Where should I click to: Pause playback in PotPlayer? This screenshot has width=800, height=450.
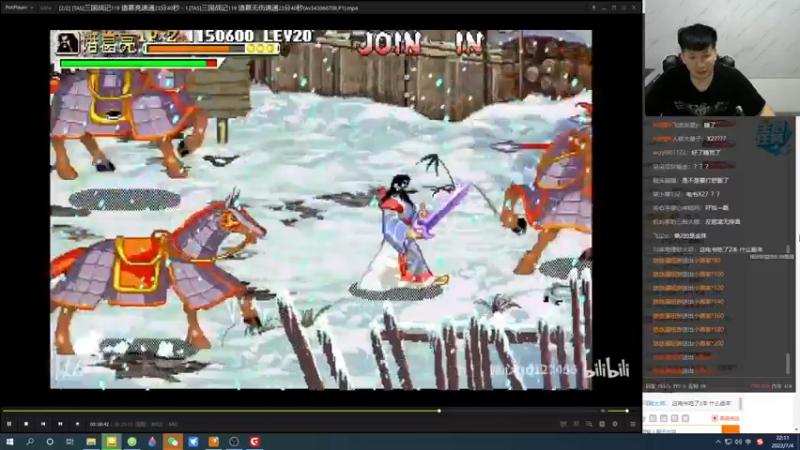point(9,424)
